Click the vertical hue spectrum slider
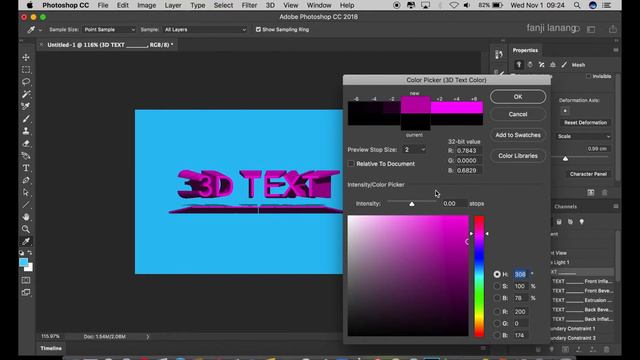 (479, 276)
